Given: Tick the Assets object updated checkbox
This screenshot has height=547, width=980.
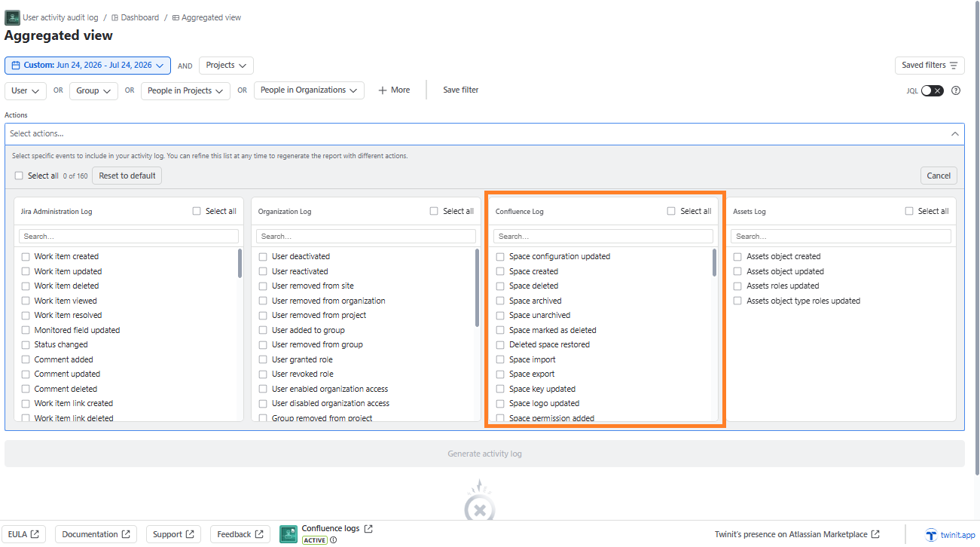Looking at the screenshot, I should 737,272.
